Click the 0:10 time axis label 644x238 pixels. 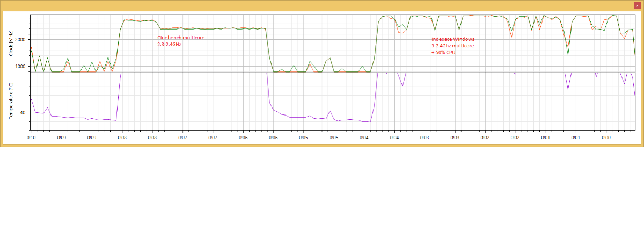point(31,138)
